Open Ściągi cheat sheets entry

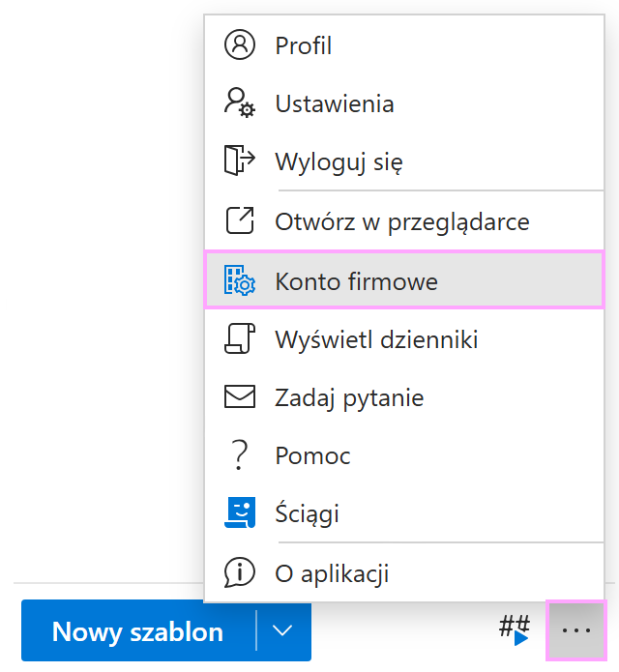pyautogui.click(x=404, y=513)
